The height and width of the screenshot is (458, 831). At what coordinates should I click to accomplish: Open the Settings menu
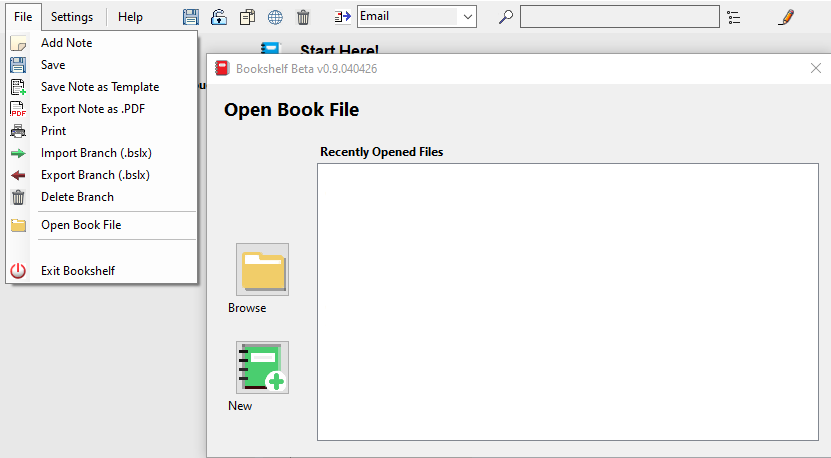tap(72, 17)
